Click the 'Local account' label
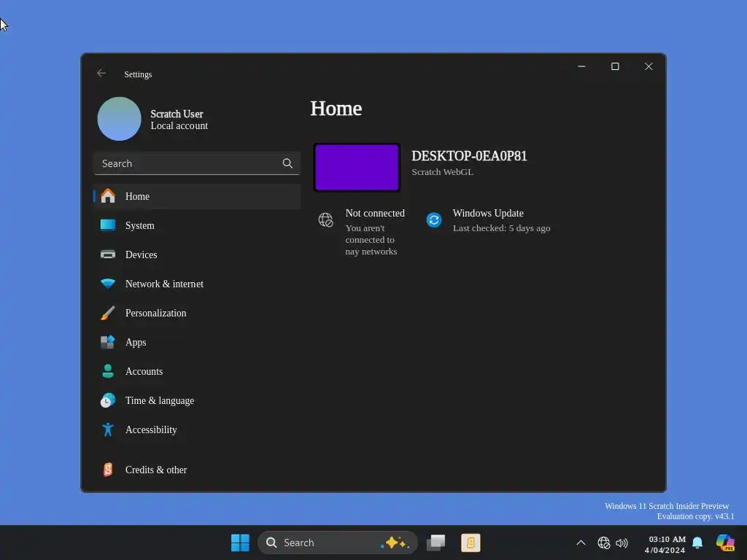747x560 pixels. pos(179,125)
